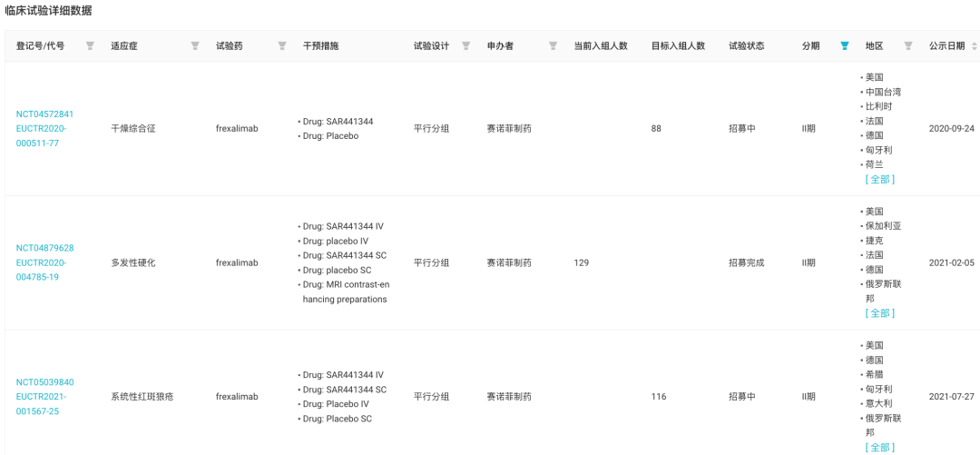
Task: Open active blue filter for 分期 column
Action: click(845, 45)
